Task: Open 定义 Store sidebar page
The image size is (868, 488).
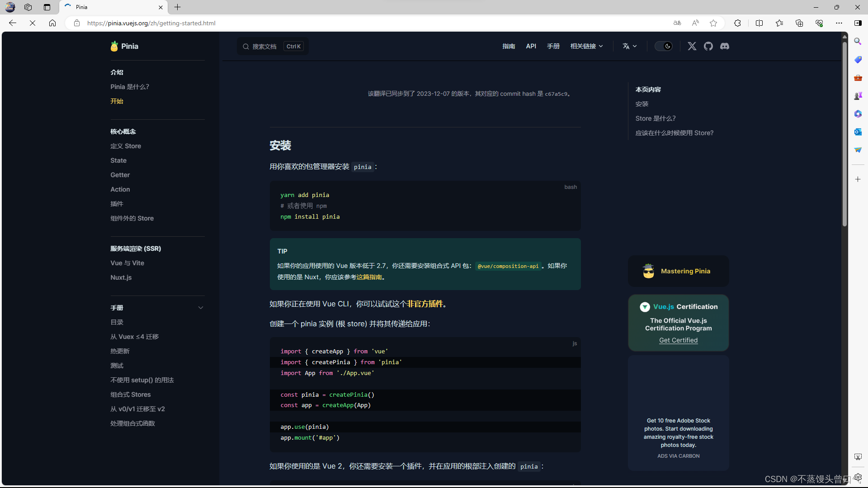Action: coord(126,146)
